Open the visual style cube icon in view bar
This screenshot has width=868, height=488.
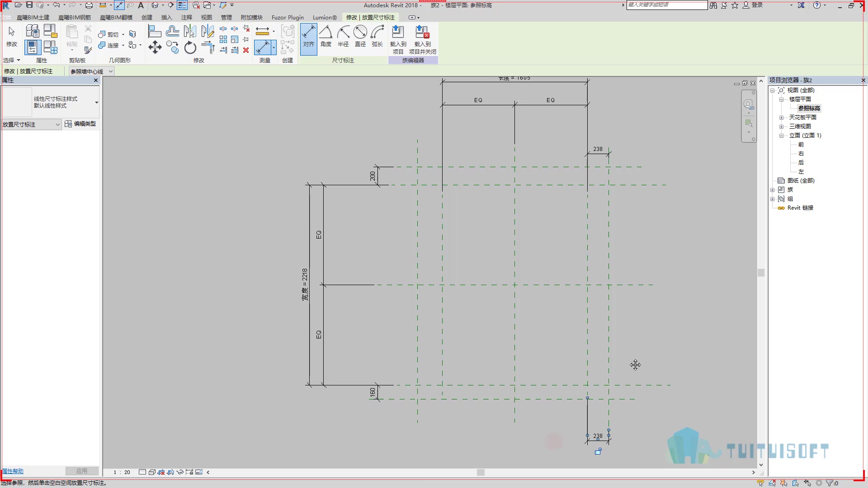(152, 472)
